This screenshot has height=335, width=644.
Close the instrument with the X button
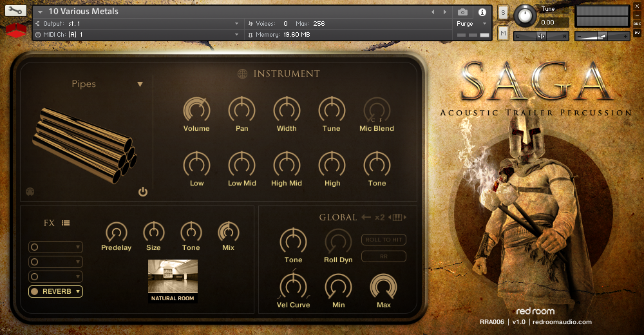pos(637,6)
